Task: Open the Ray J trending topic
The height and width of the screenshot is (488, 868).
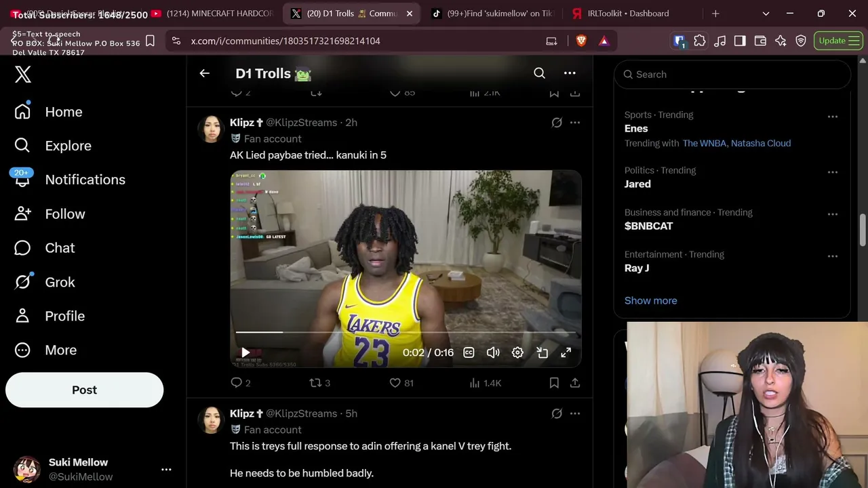Action: click(637, 268)
